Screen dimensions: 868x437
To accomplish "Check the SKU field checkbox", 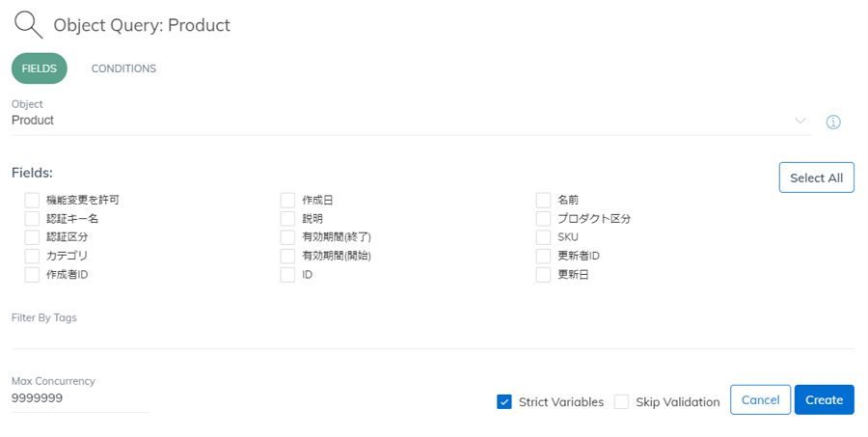I will pyautogui.click(x=544, y=237).
